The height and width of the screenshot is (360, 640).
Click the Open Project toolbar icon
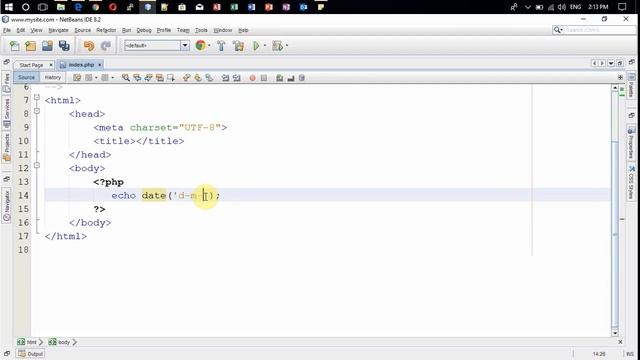47,46
